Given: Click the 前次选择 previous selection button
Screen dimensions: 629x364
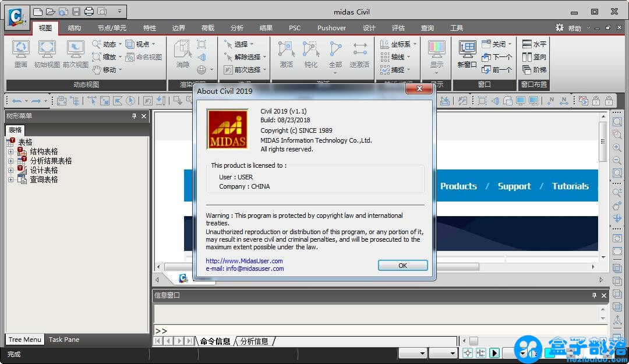Looking at the screenshot, I should click(x=245, y=70).
